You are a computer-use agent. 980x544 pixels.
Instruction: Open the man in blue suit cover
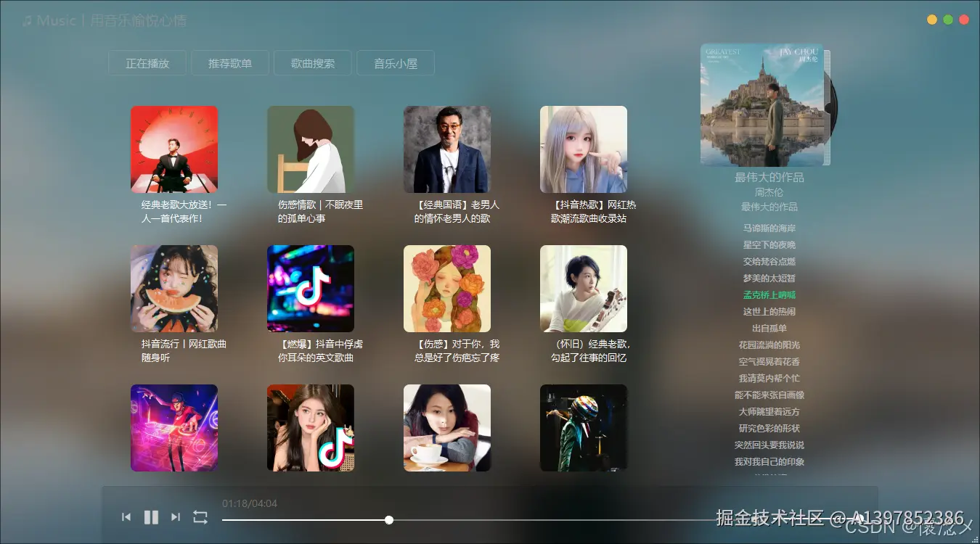(447, 149)
